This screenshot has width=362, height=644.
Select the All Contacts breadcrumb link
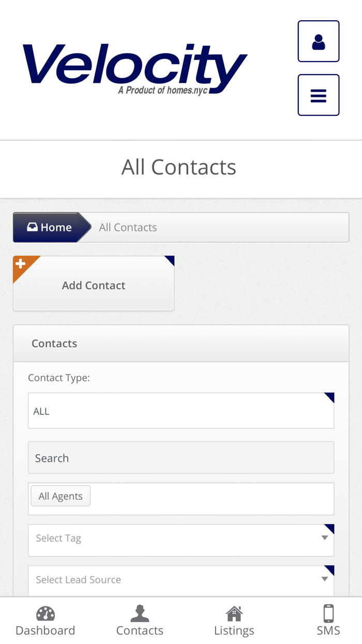[x=128, y=227]
